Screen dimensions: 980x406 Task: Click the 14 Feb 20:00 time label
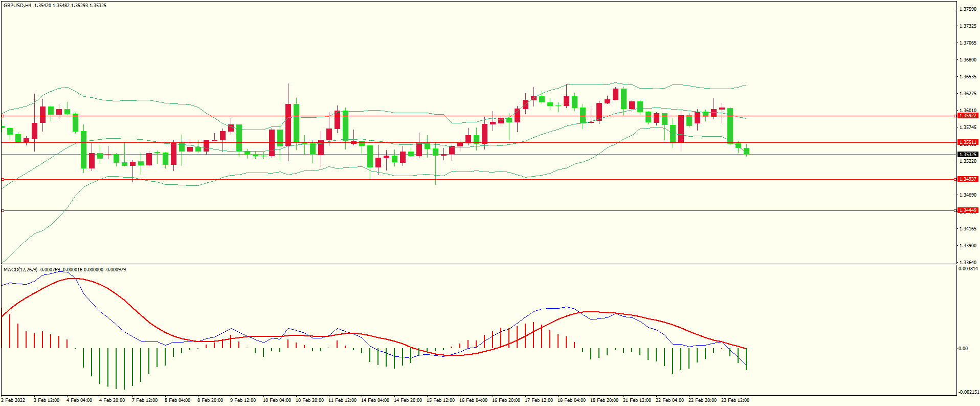point(408,400)
